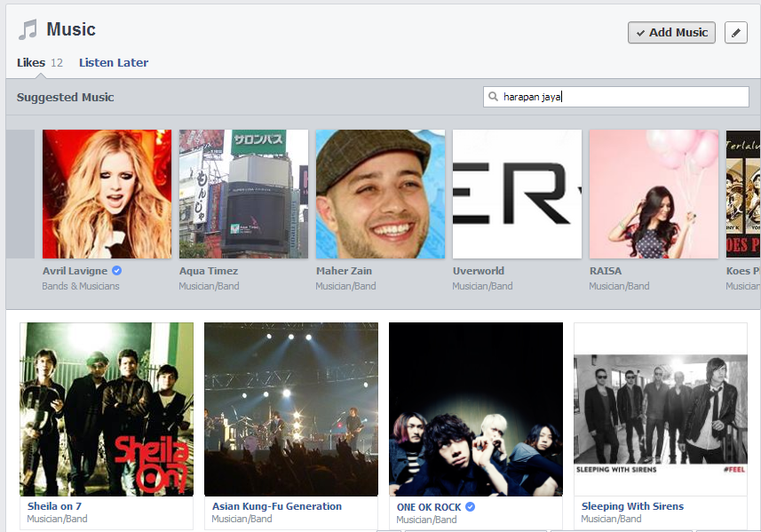Image resolution: width=761 pixels, height=532 pixels.
Task: Click Musician/Band under Sheila on 7
Action: [x=57, y=519]
